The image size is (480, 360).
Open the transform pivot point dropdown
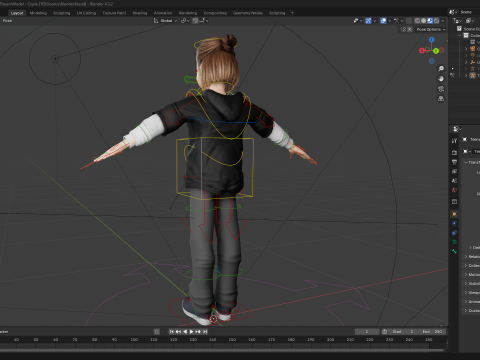coord(185,21)
